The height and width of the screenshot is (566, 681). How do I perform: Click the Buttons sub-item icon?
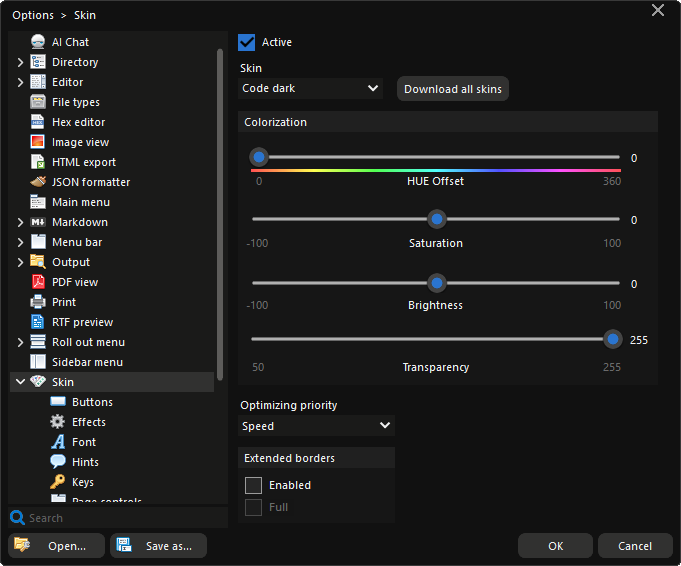[x=58, y=402]
